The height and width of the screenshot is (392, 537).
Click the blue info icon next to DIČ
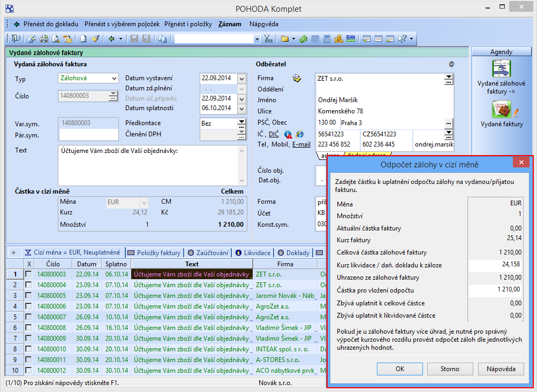[x=288, y=134]
